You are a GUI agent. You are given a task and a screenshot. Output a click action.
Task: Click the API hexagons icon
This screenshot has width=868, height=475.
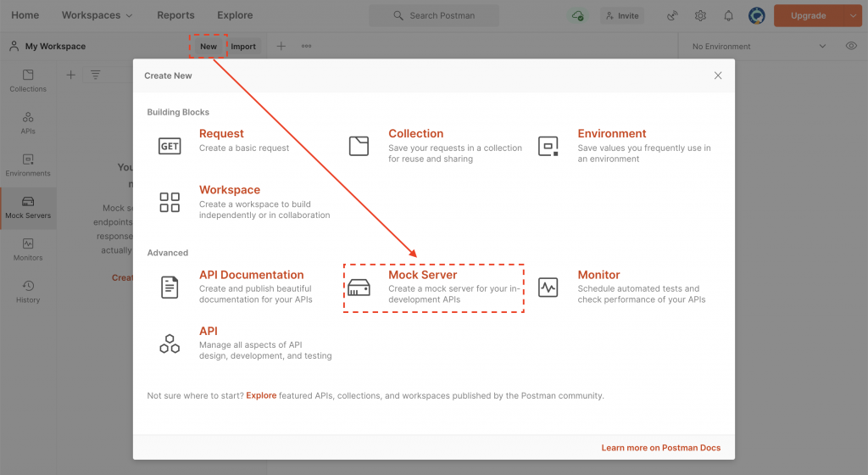tap(170, 344)
